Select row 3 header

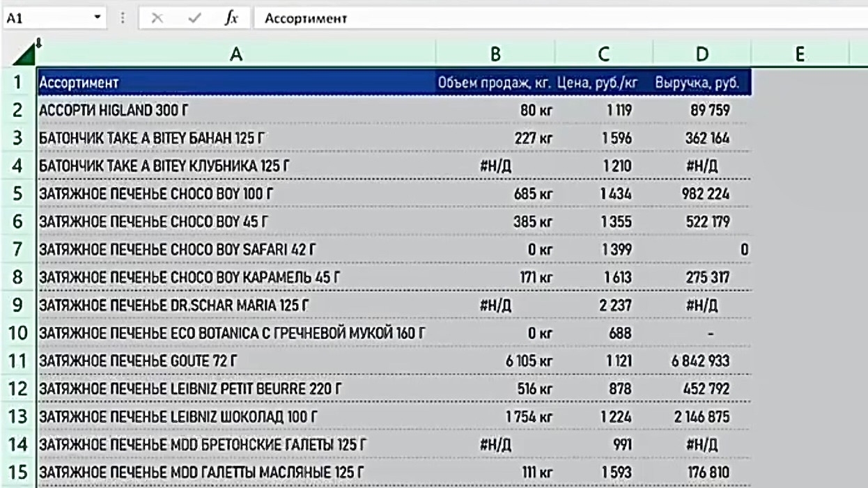[18, 138]
